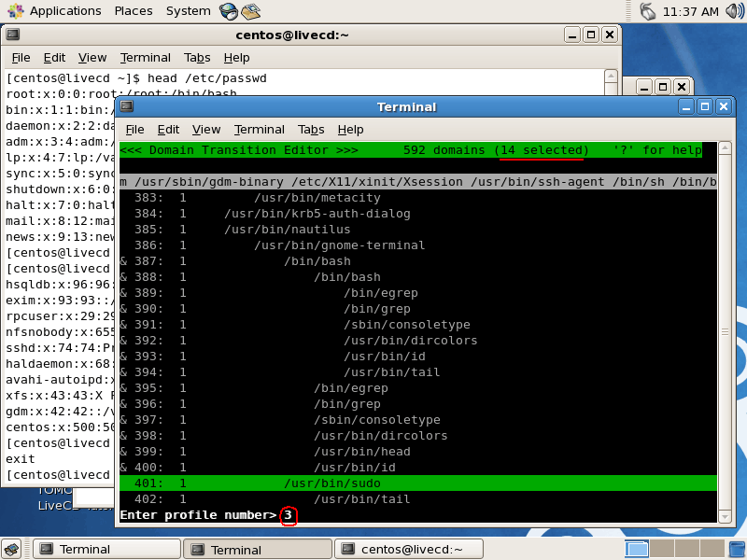Click the volume speaker icon

tap(734, 11)
